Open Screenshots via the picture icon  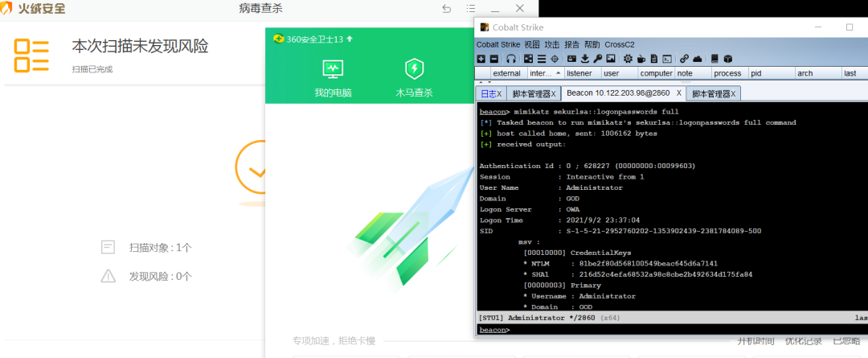click(x=611, y=58)
